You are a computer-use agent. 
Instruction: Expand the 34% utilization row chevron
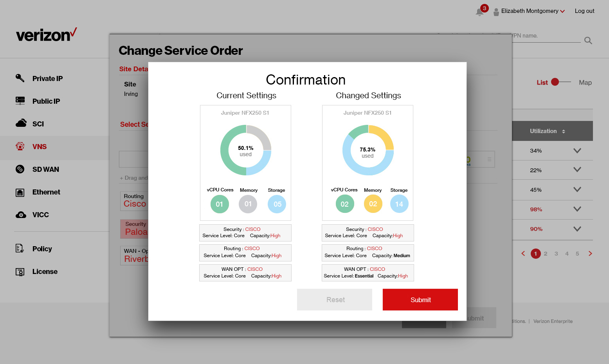577,150
